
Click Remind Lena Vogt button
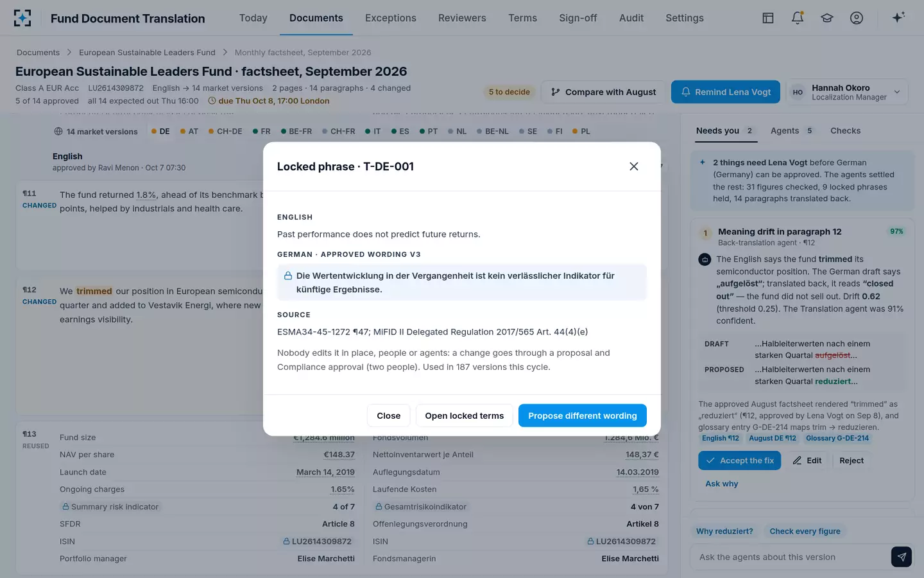pyautogui.click(x=726, y=92)
